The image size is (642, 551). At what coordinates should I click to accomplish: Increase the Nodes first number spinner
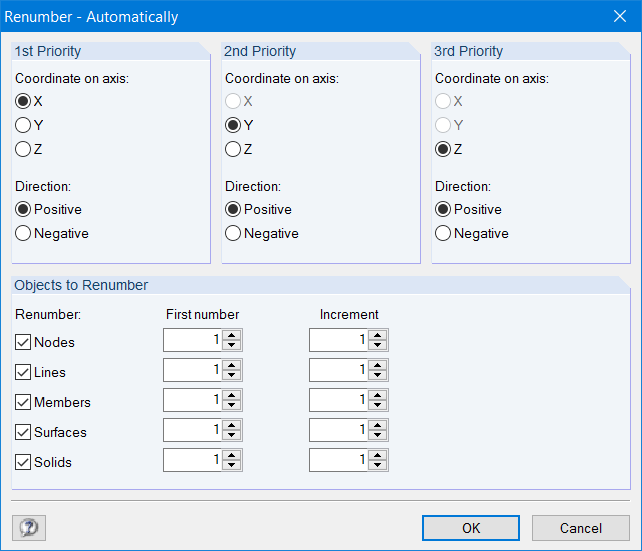[232, 335]
